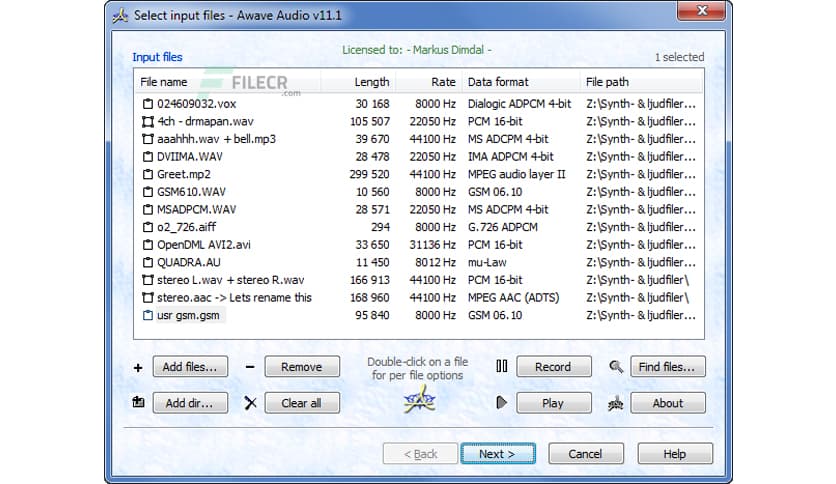Select the 024609032.vox file row
The width and height of the screenshot is (836, 484).
419,104
